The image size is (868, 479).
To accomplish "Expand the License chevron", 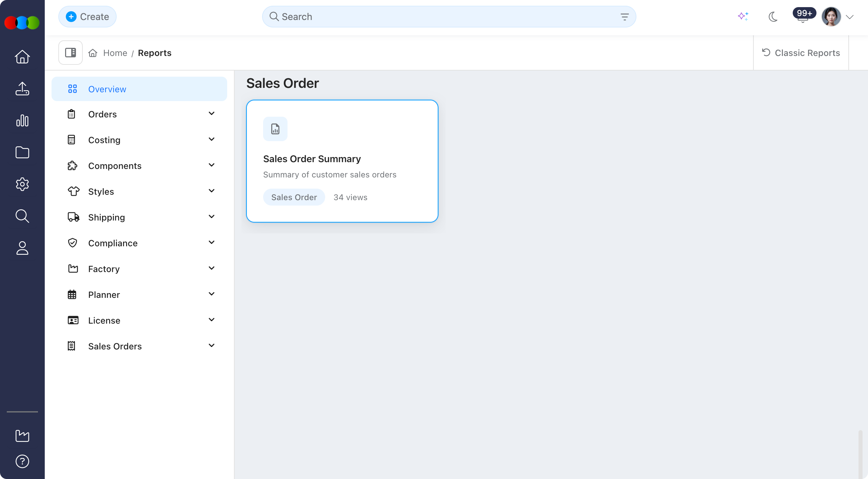I will (212, 320).
